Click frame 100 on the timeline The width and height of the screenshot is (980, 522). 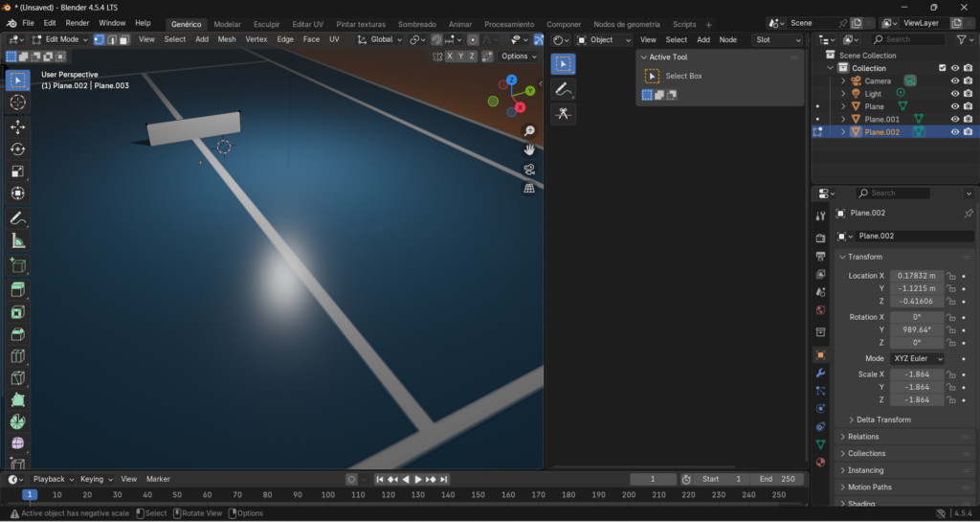pyautogui.click(x=328, y=495)
